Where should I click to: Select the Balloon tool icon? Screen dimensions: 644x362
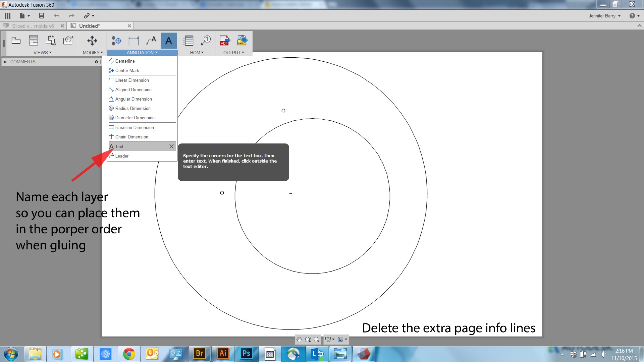pos(206,41)
